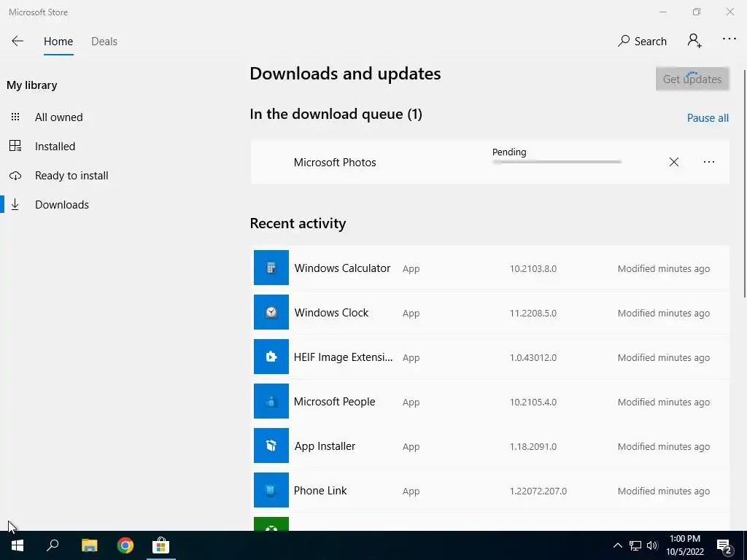This screenshot has width=747, height=560.
Task: Open the taskbar clock and date
Action: point(684,545)
